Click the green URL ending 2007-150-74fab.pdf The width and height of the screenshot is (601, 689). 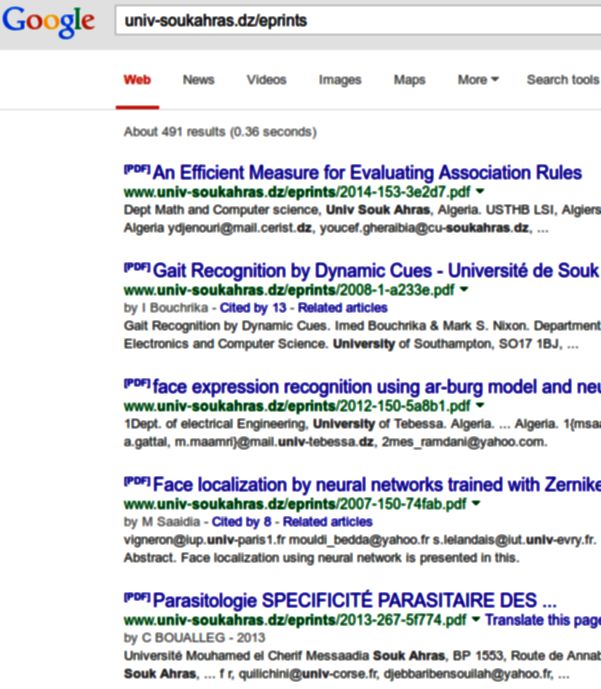tap(295, 504)
